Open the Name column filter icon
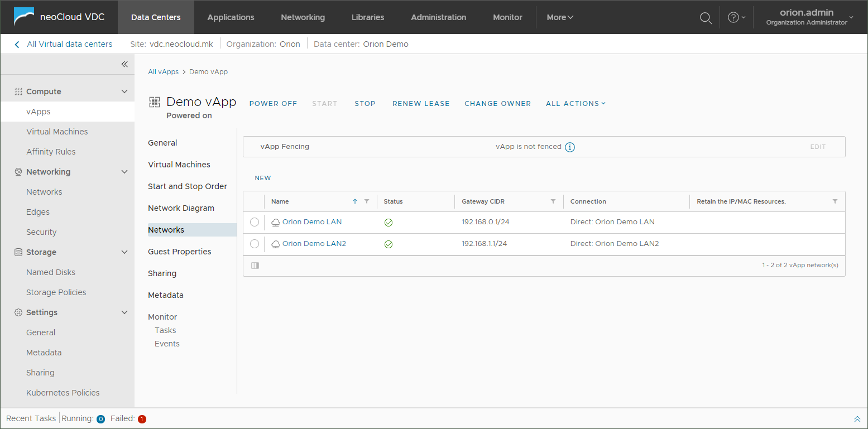868x429 pixels. click(x=367, y=201)
